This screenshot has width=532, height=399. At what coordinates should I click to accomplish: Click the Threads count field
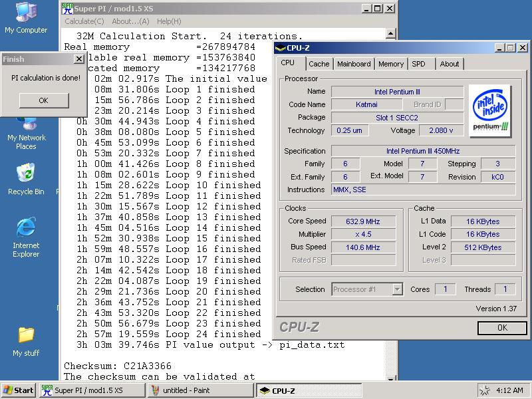(x=505, y=289)
